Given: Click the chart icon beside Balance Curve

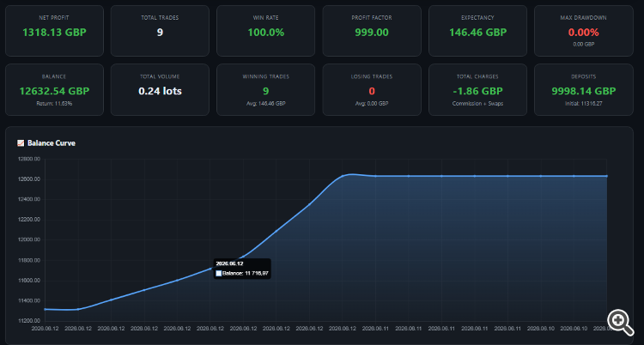Looking at the screenshot, I should coord(21,143).
